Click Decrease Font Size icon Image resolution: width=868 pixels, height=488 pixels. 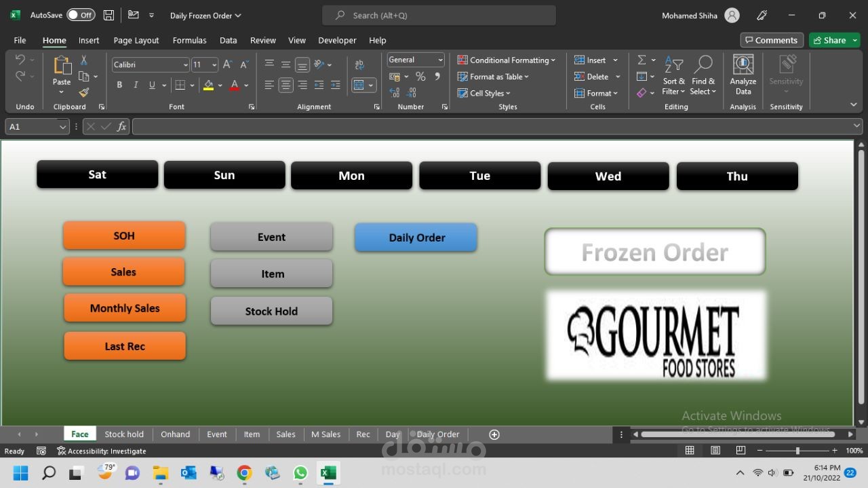point(244,64)
